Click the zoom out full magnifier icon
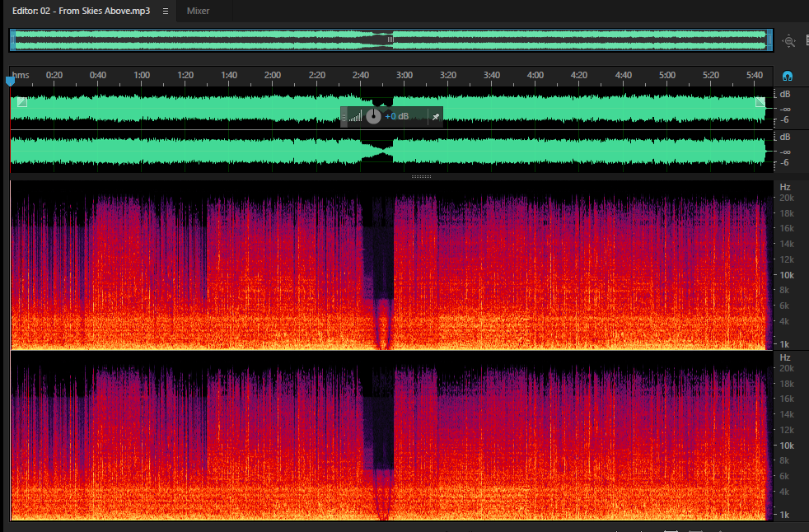 (788, 41)
